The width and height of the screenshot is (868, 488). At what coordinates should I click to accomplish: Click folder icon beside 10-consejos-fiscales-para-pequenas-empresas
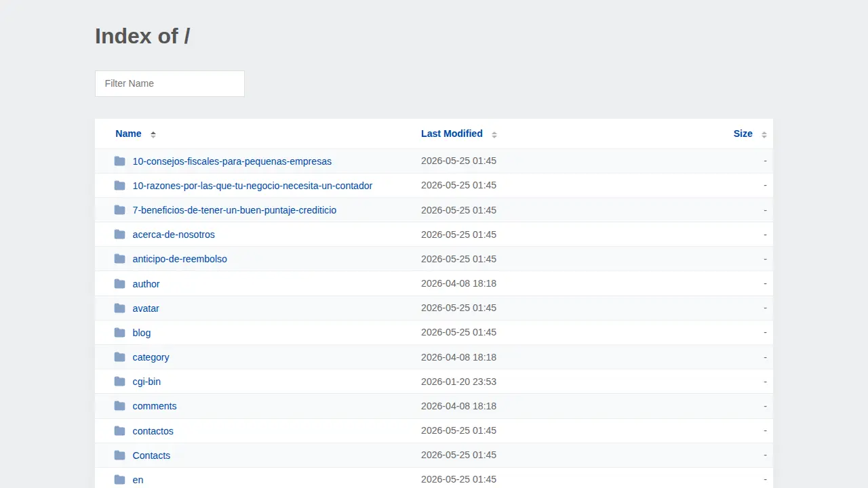click(120, 161)
